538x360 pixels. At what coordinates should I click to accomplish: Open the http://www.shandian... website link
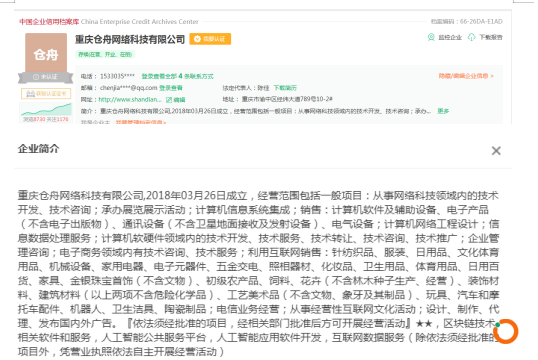point(130,100)
